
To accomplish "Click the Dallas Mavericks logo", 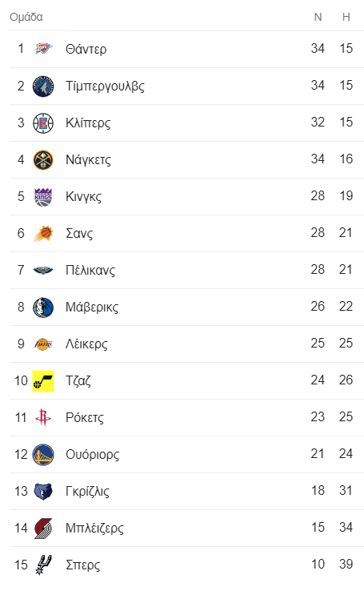I will pyautogui.click(x=43, y=308).
